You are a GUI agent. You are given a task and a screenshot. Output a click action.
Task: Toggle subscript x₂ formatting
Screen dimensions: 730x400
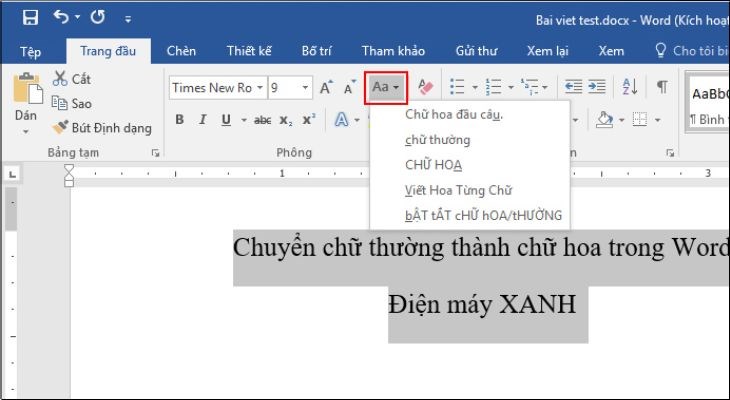point(286,121)
